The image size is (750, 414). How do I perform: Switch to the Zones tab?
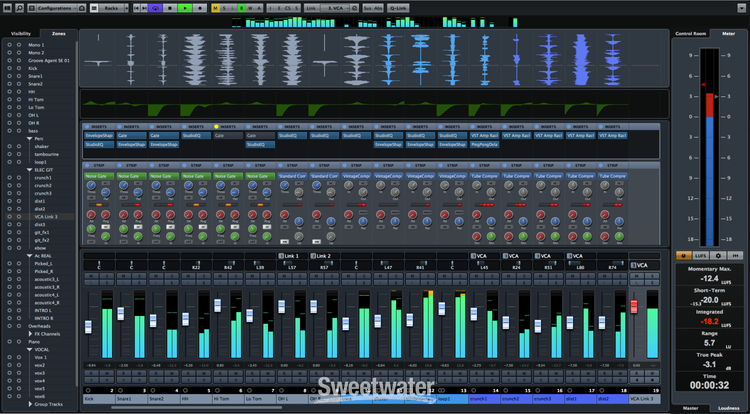[59, 33]
